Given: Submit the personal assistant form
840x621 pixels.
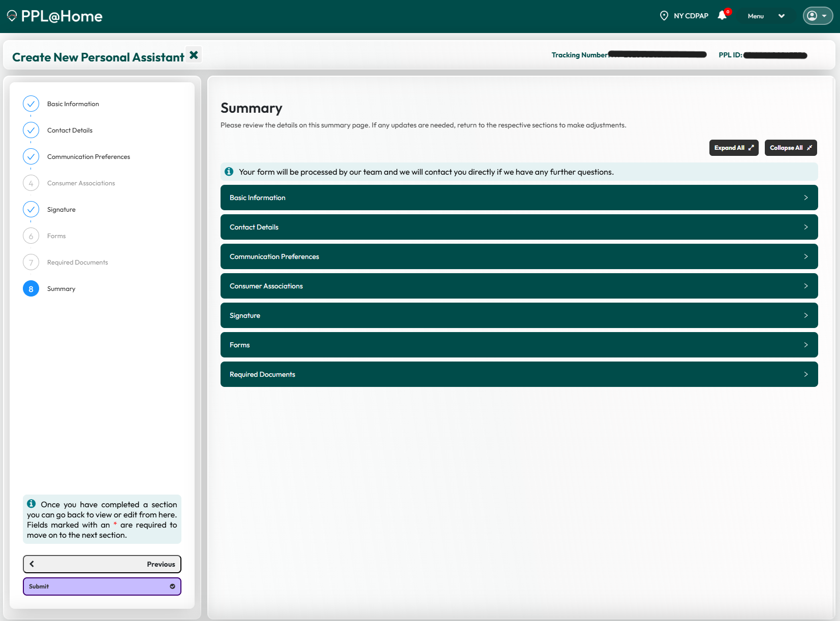Looking at the screenshot, I should [102, 586].
